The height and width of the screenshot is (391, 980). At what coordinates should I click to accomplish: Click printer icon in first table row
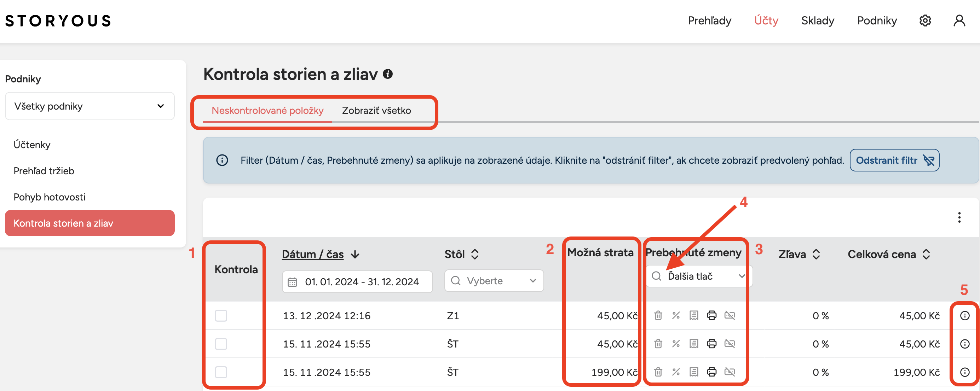click(x=711, y=315)
